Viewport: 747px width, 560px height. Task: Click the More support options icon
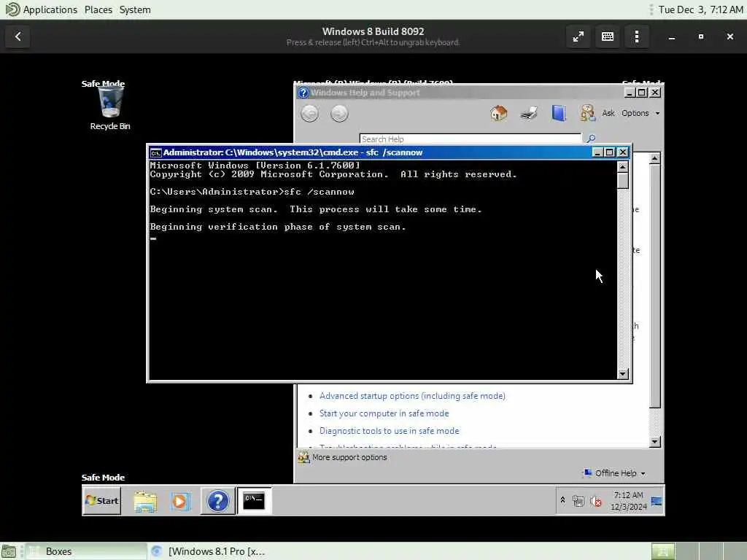(x=303, y=458)
